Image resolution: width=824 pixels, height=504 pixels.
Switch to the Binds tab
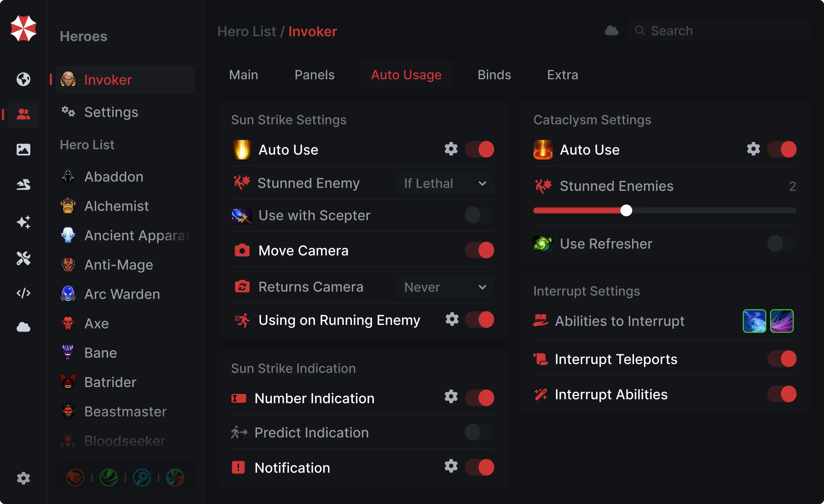[494, 75]
